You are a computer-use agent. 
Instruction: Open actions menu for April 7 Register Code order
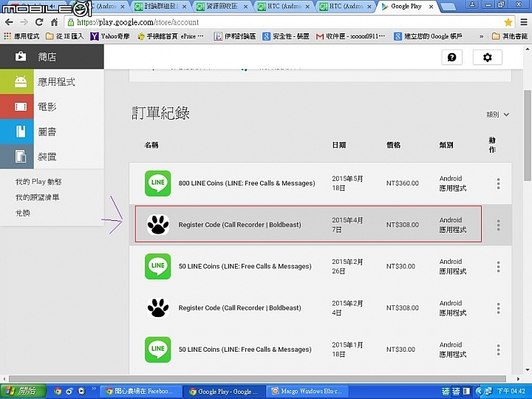tap(498, 225)
